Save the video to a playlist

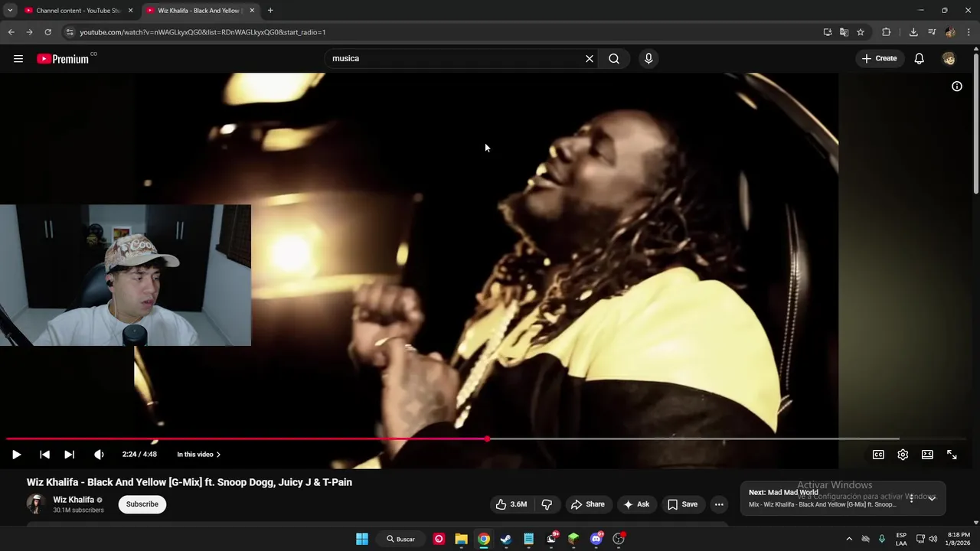tap(681, 504)
